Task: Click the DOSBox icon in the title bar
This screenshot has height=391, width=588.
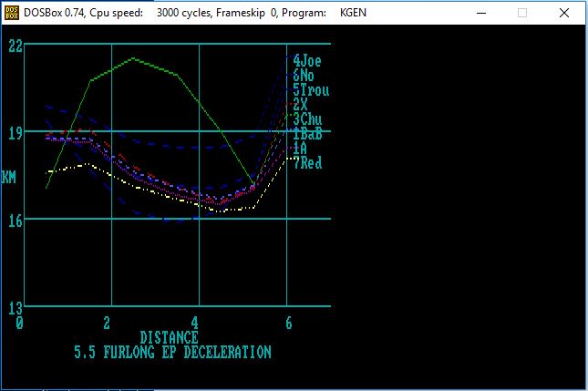Action: click(12, 13)
